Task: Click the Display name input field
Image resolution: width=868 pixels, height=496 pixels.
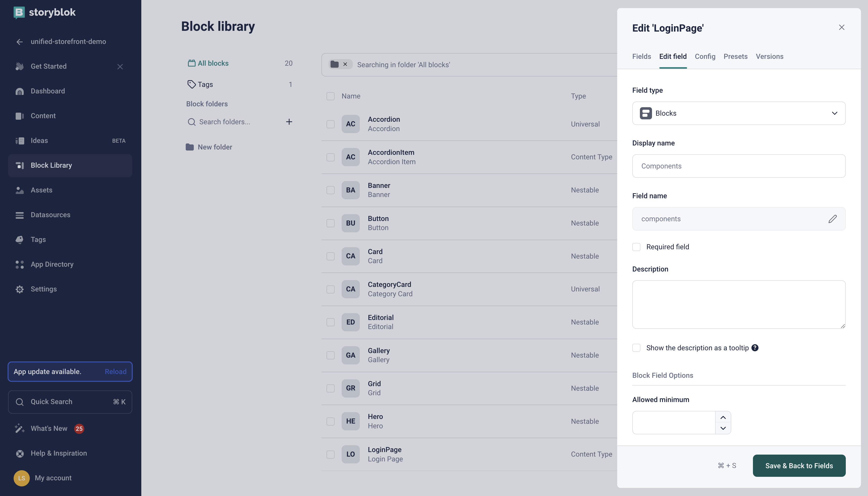Action: tap(739, 166)
